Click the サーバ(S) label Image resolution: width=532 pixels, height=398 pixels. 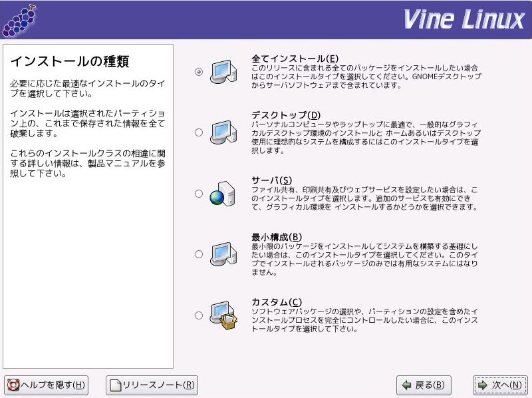[x=272, y=180]
